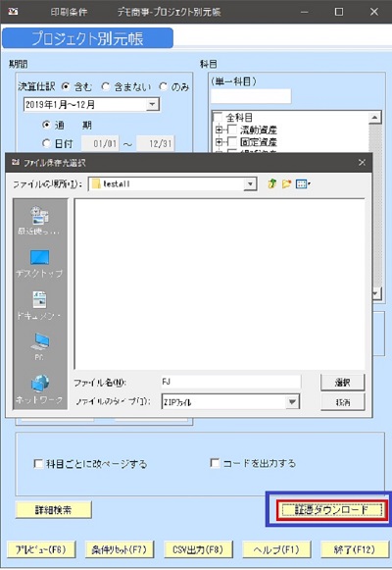Go up one folder level icon
The height and width of the screenshot is (570, 392).
tap(271, 183)
